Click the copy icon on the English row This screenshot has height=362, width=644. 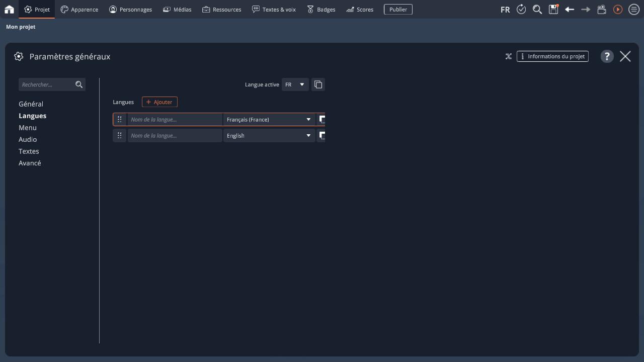(x=321, y=136)
